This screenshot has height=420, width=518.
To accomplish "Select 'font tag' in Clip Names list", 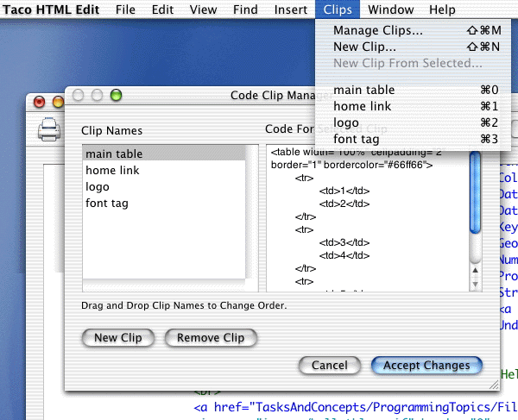I will [164, 204].
